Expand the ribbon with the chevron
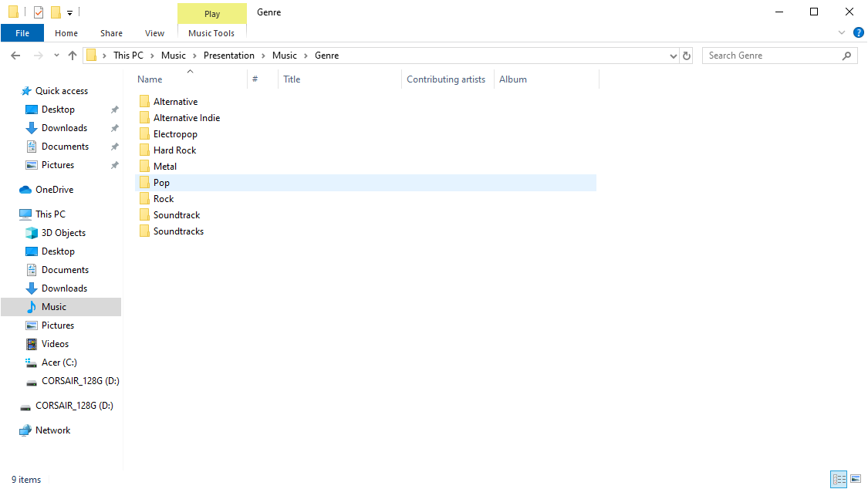 (842, 32)
